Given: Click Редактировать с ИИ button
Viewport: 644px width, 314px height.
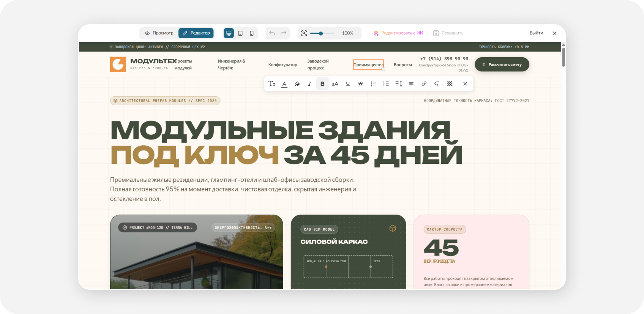Looking at the screenshot, I should (398, 33).
